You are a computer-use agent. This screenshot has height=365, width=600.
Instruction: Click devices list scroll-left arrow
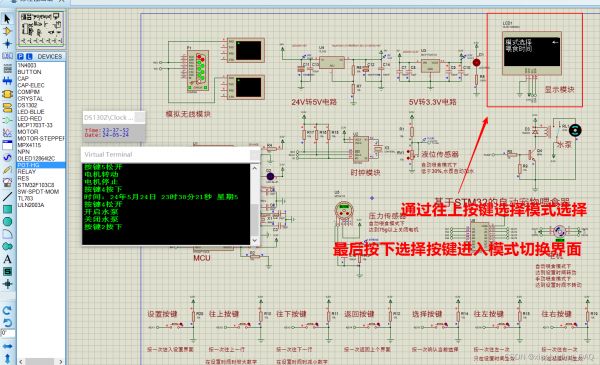click(x=21, y=362)
